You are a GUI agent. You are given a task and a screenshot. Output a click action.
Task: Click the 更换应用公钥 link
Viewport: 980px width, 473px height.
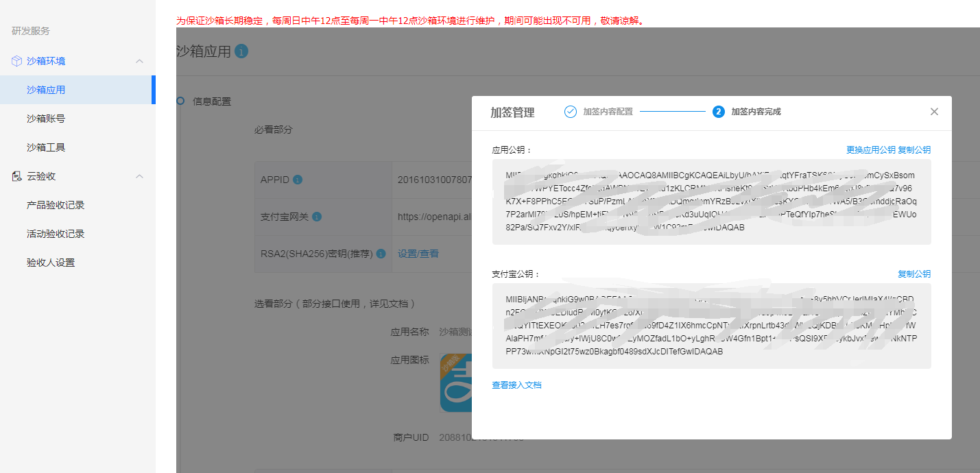tap(871, 149)
